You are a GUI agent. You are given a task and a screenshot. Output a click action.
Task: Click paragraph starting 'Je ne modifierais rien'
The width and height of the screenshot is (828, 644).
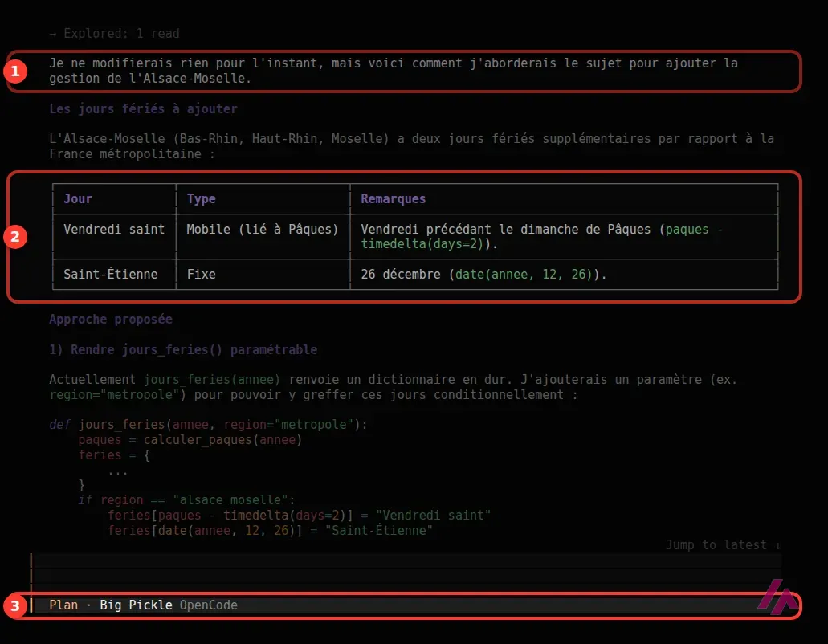coord(394,71)
